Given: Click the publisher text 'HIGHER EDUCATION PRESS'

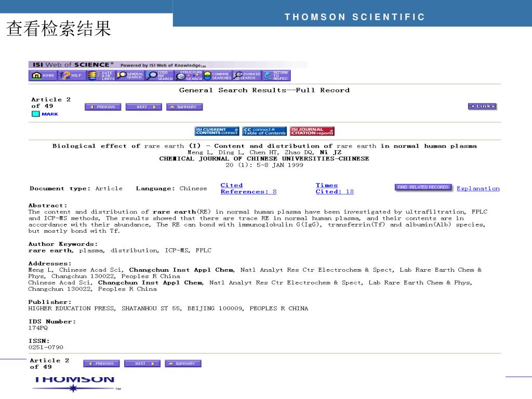Looking at the screenshot, I should coord(72,309).
